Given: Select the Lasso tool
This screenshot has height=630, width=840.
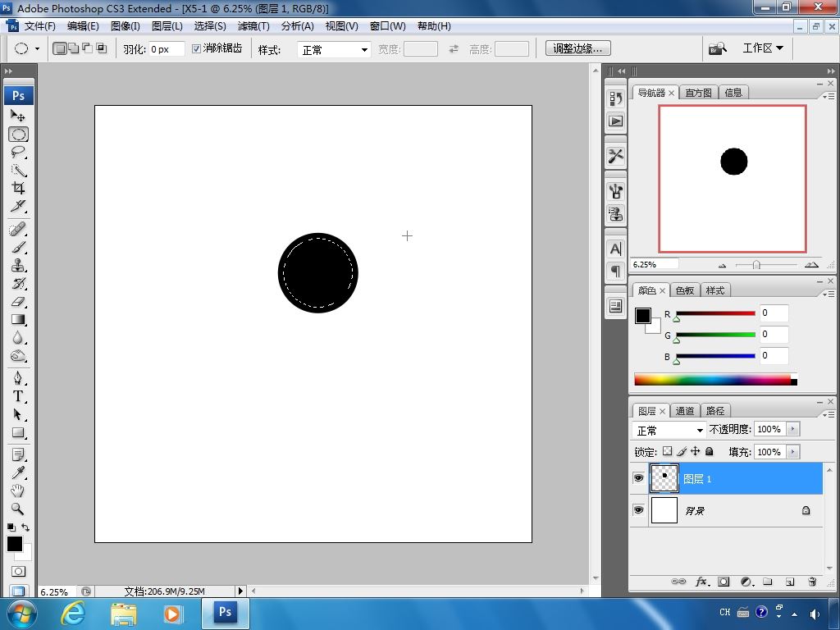Looking at the screenshot, I should 18,153.
